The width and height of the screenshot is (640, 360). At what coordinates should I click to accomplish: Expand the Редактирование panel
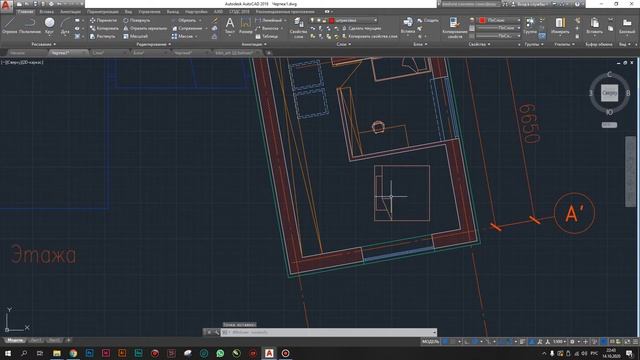click(153, 44)
